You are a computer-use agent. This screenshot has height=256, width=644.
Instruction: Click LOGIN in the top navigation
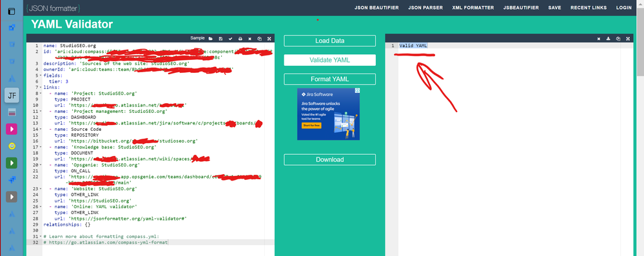(x=623, y=8)
